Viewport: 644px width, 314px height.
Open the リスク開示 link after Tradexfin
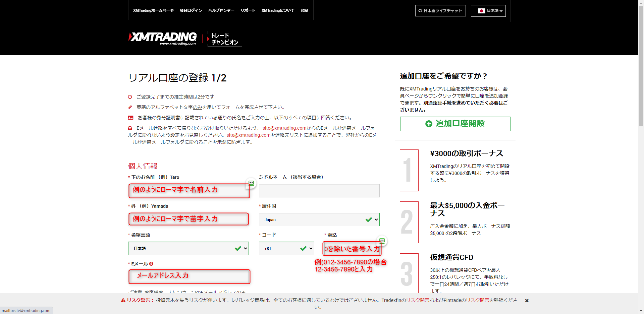click(x=418, y=300)
